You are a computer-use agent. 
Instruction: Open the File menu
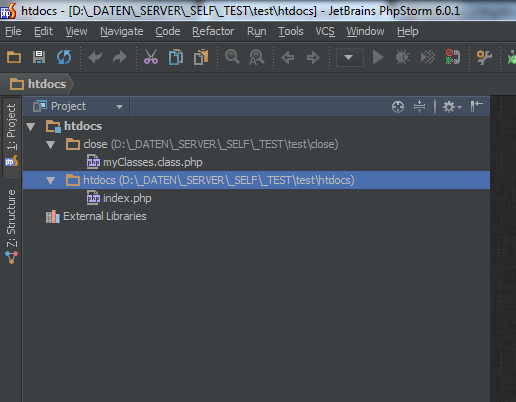point(13,31)
